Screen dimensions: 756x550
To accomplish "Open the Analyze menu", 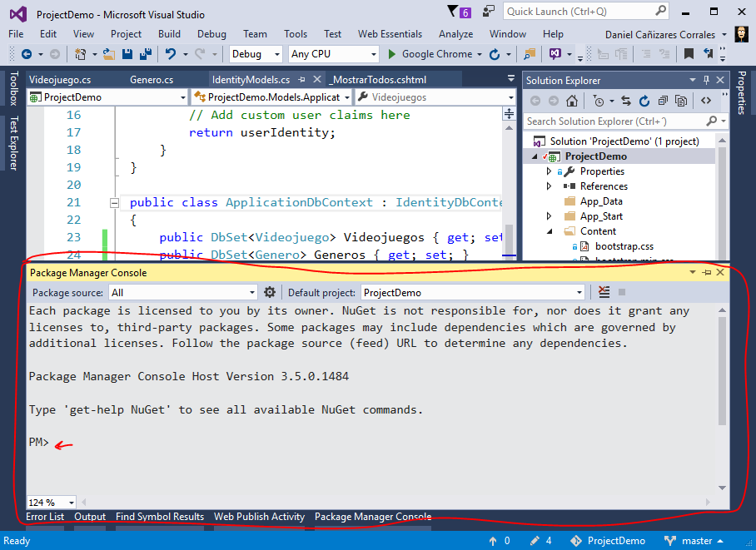I will [x=455, y=34].
